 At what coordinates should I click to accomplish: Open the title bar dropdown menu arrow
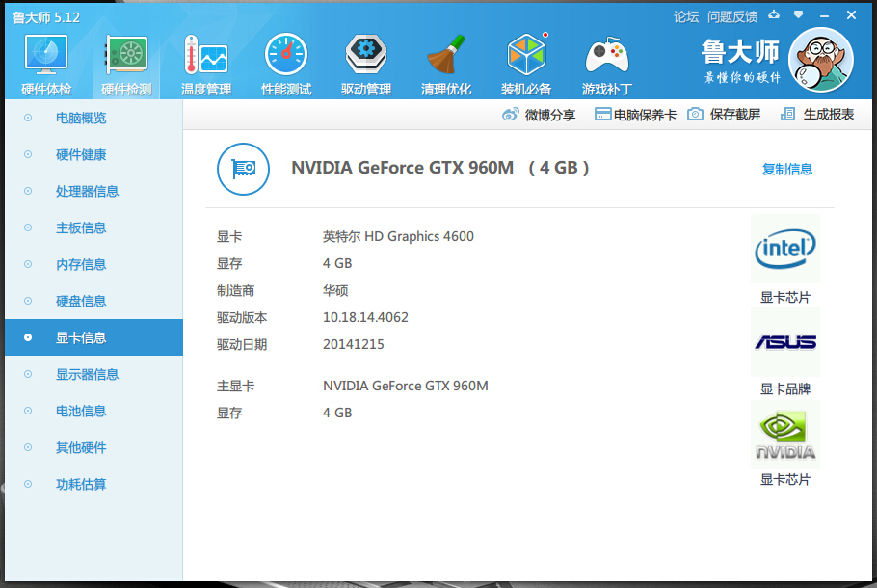click(x=799, y=15)
